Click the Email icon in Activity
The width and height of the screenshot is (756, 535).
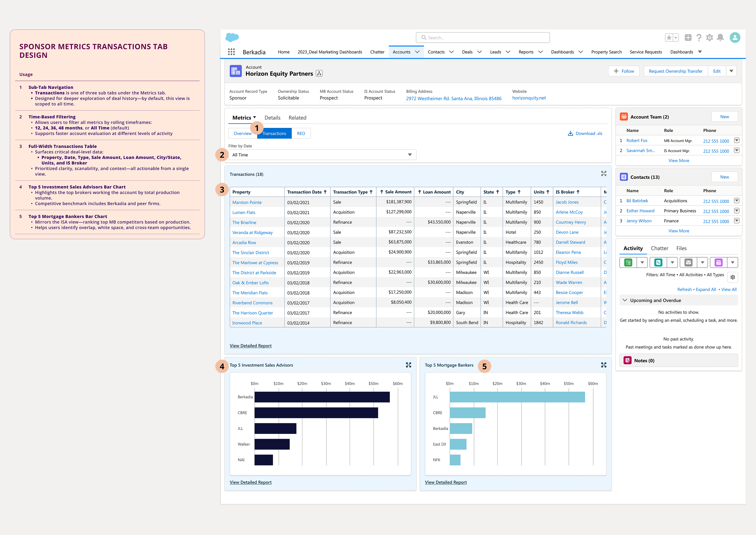tap(688, 263)
